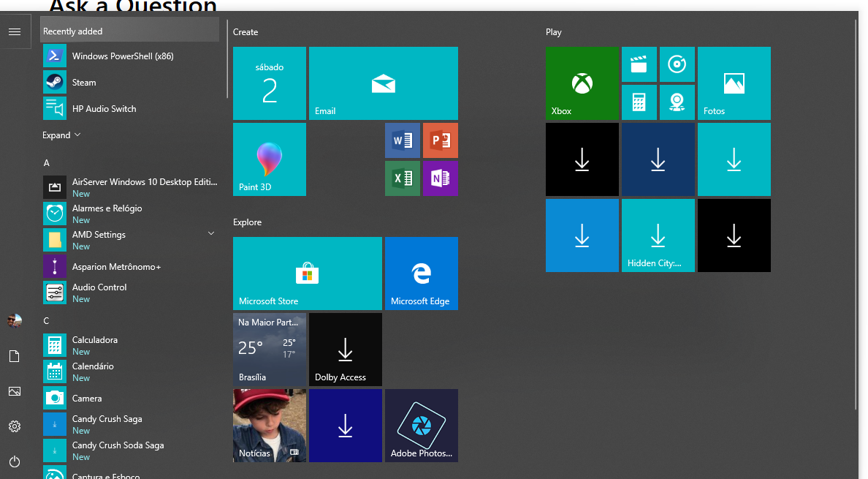Click the Explore group header
The image size is (868, 479).
[x=247, y=222]
